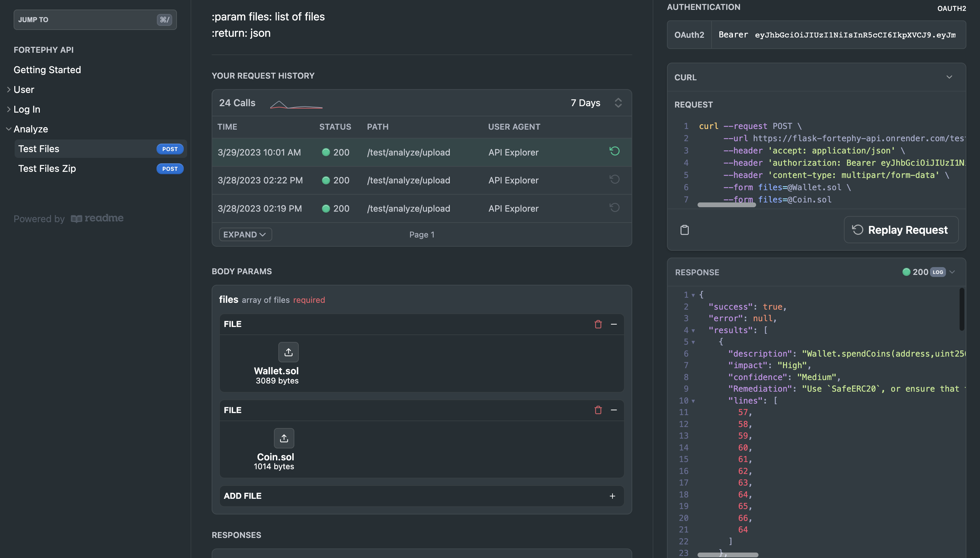The width and height of the screenshot is (980, 558).
Task: Open the Getting Started page
Action: 47,70
